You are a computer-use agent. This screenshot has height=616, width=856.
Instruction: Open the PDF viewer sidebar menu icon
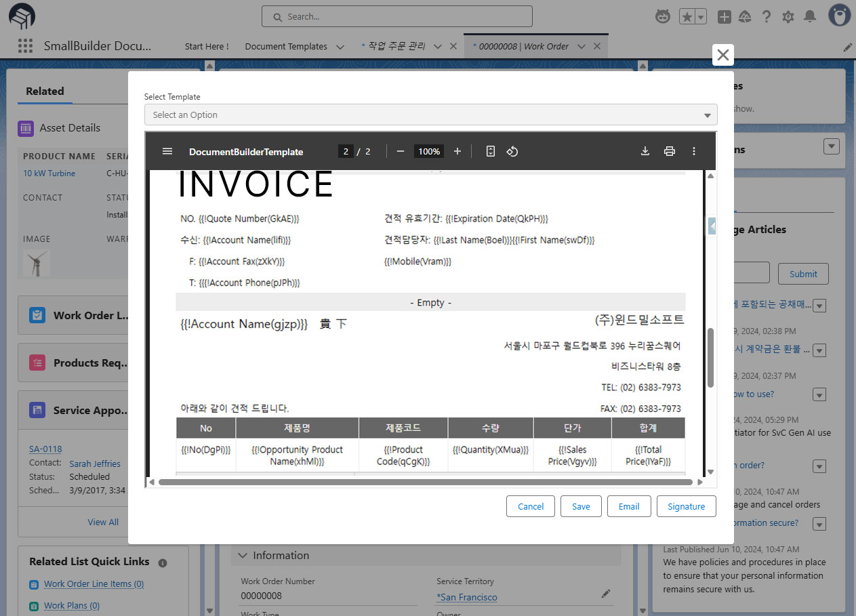tap(167, 151)
